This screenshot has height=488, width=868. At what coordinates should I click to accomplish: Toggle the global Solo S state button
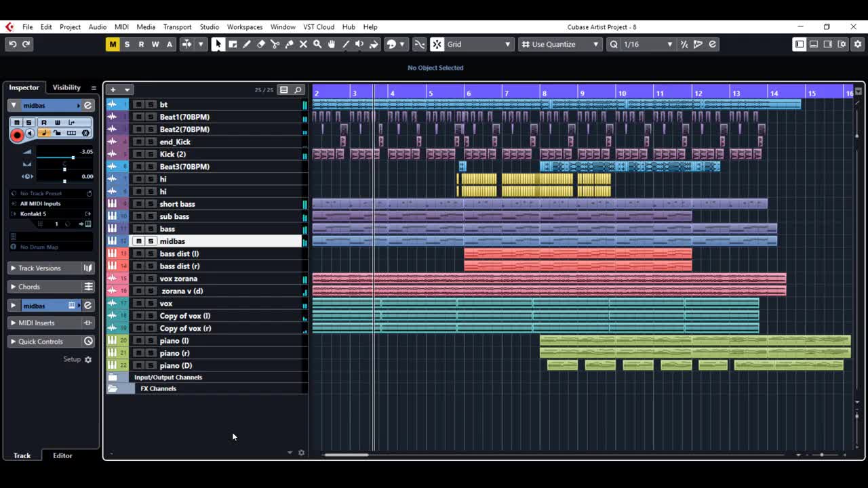coord(127,44)
